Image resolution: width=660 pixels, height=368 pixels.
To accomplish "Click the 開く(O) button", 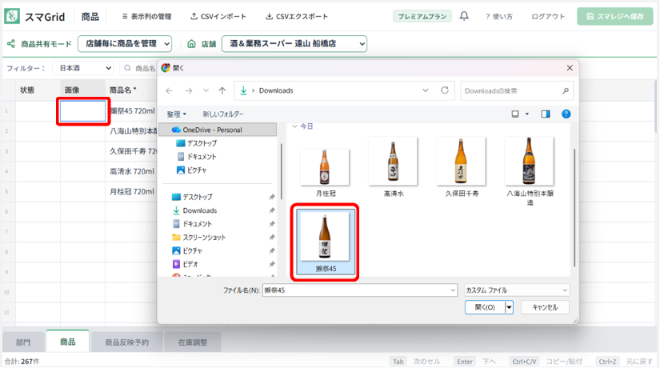I will pos(486,307).
